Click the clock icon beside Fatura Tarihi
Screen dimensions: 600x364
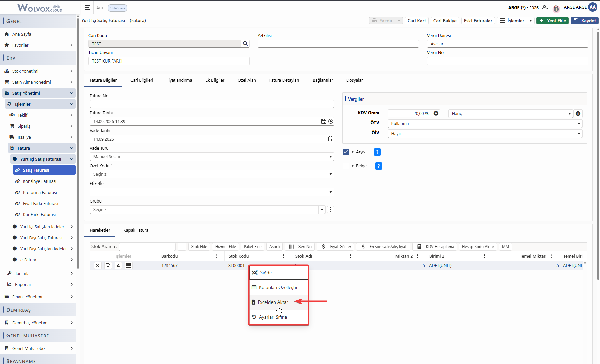(x=331, y=121)
